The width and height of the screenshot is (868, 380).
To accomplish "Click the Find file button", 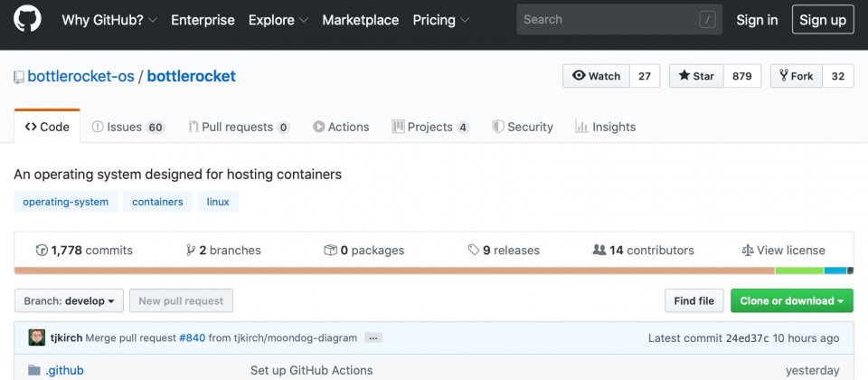I will pyautogui.click(x=694, y=300).
